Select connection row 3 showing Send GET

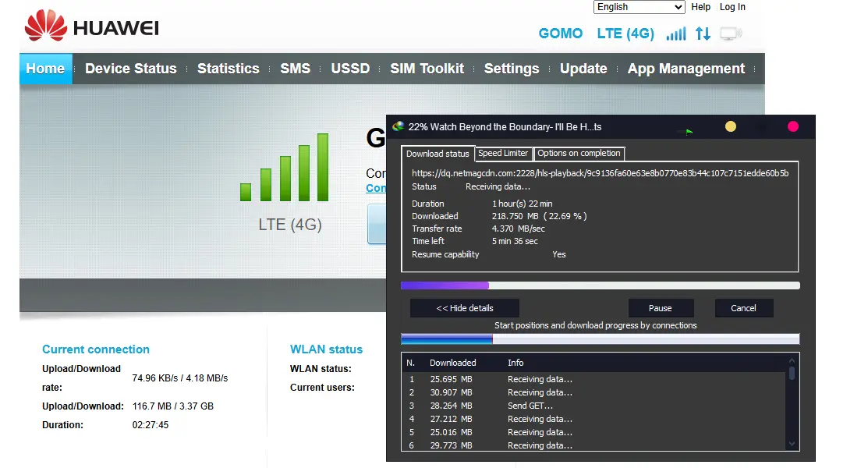(x=595, y=406)
